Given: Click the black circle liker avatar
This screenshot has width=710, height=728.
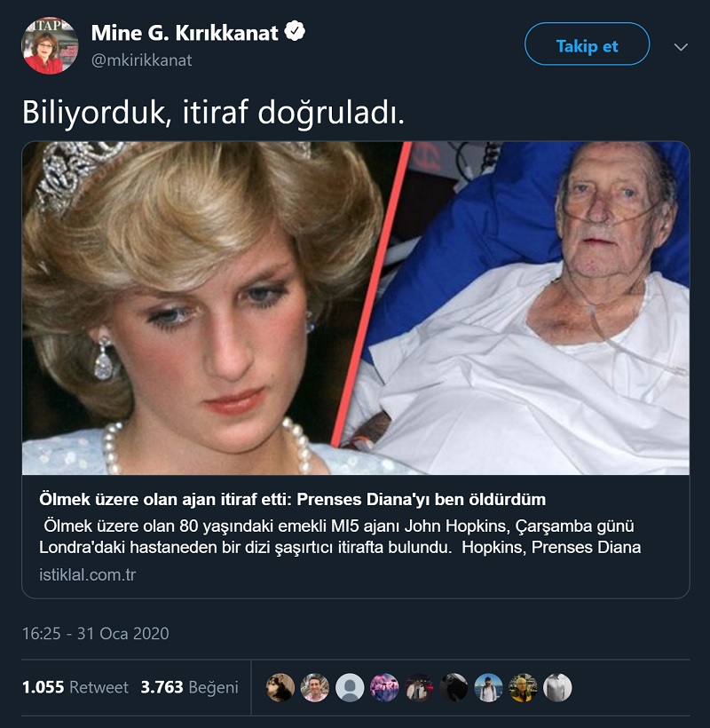Looking at the screenshot, I should point(454,687).
